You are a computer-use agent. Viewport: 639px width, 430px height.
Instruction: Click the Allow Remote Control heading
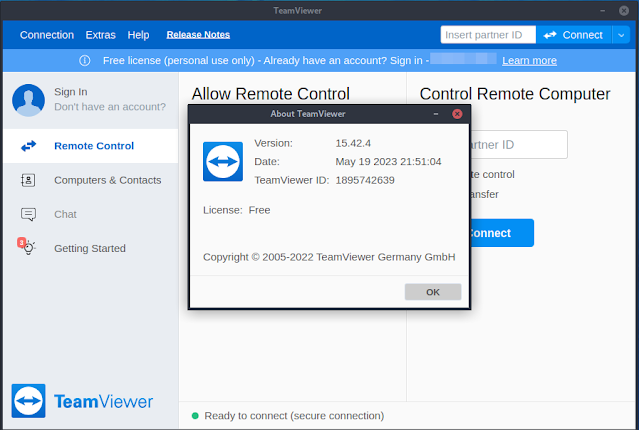click(271, 94)
